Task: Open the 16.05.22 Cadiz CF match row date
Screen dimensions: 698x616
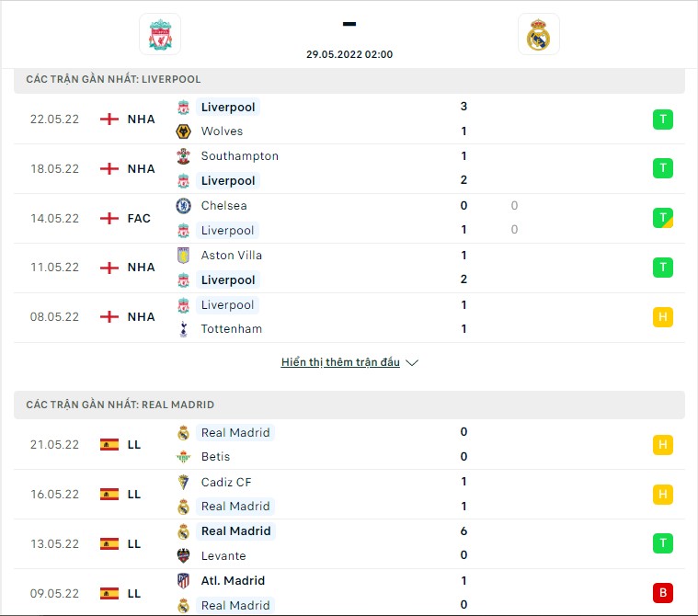Action: click(x=54, y=494)
